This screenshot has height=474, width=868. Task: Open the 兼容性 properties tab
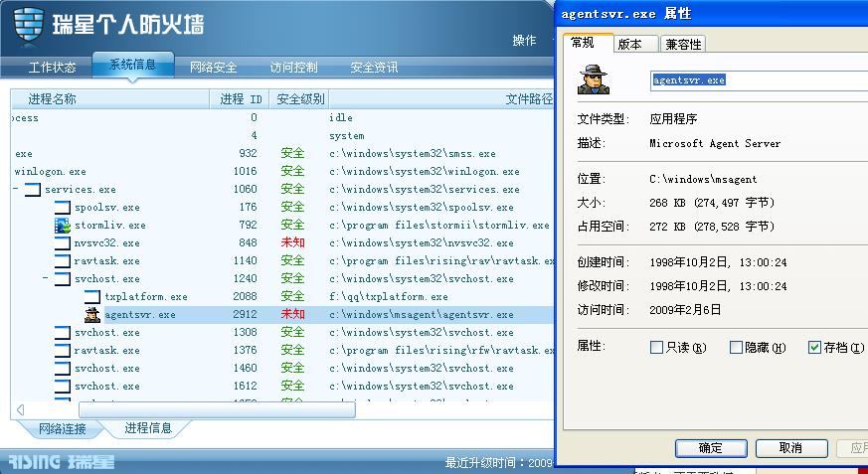click(683, 45)
